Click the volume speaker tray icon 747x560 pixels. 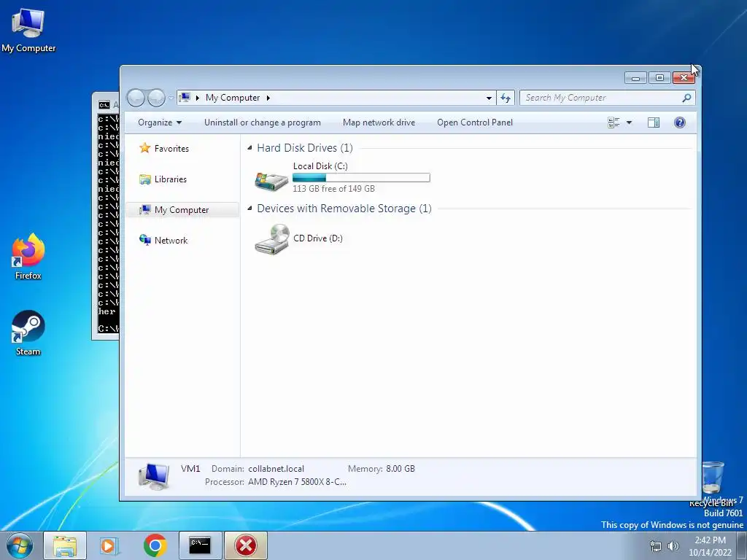tap(673, 546)
